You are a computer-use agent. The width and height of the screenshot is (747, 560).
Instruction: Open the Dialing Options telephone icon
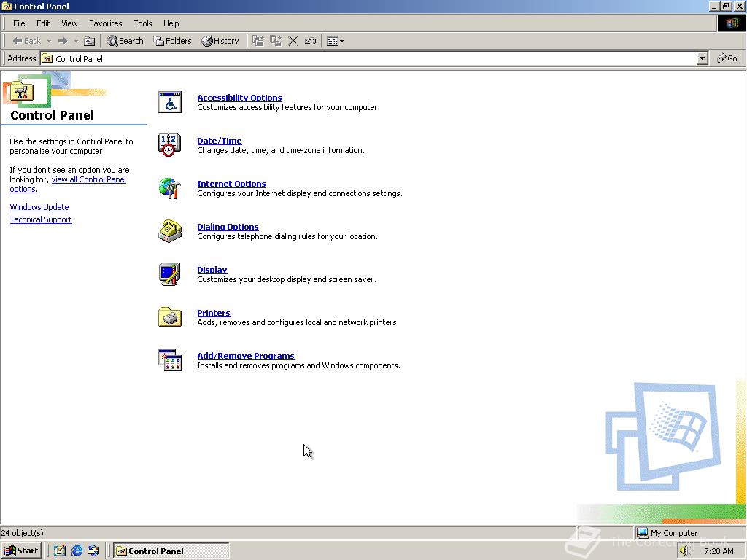pyautogui.click(x=169, y=231)
